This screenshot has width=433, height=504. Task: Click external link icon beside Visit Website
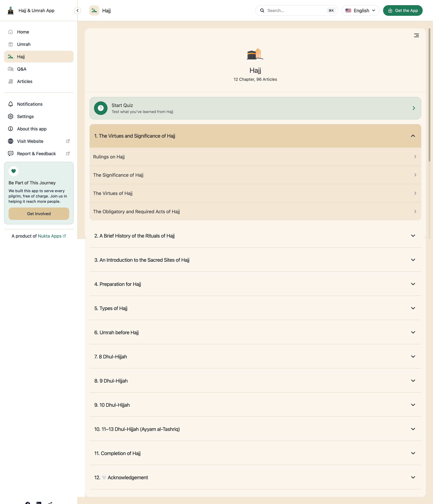(68, 141)
